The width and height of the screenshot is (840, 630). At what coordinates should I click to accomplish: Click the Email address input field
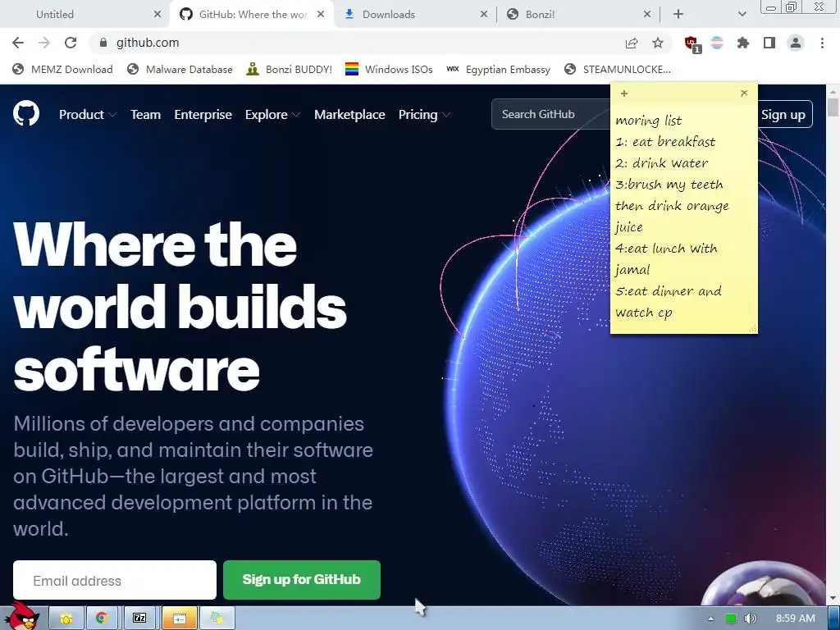(115, 580)
